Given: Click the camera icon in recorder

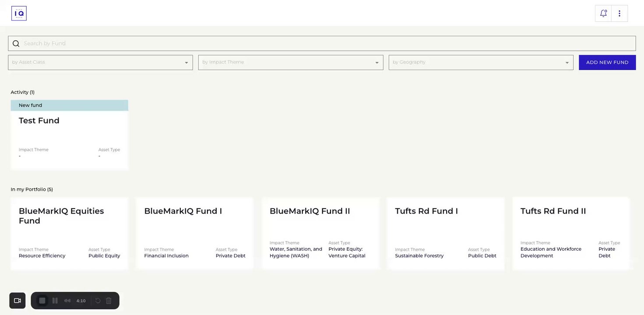Looking at the screenshot, I should pyautogui.click(x=18, y=301).
